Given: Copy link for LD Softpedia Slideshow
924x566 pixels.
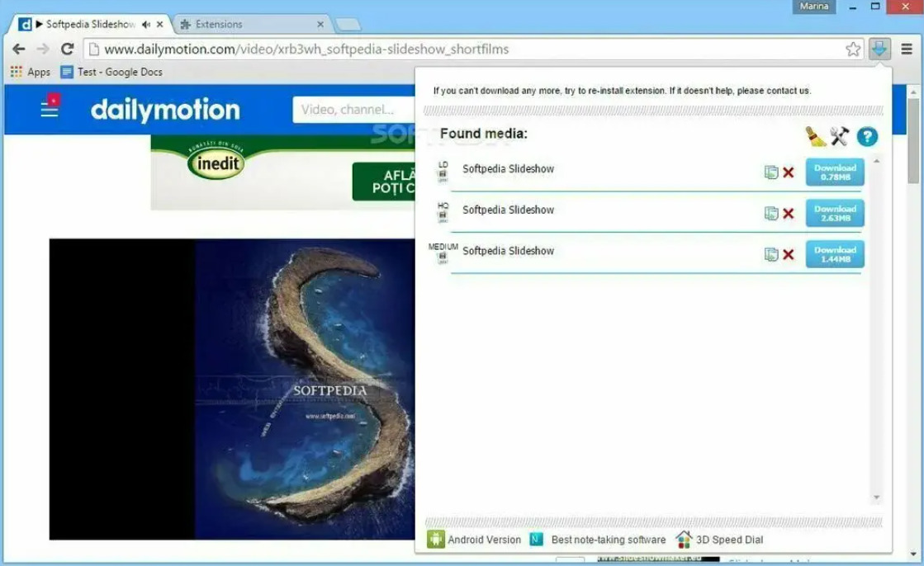Looking at the screenshot, I should pos(770,172).
